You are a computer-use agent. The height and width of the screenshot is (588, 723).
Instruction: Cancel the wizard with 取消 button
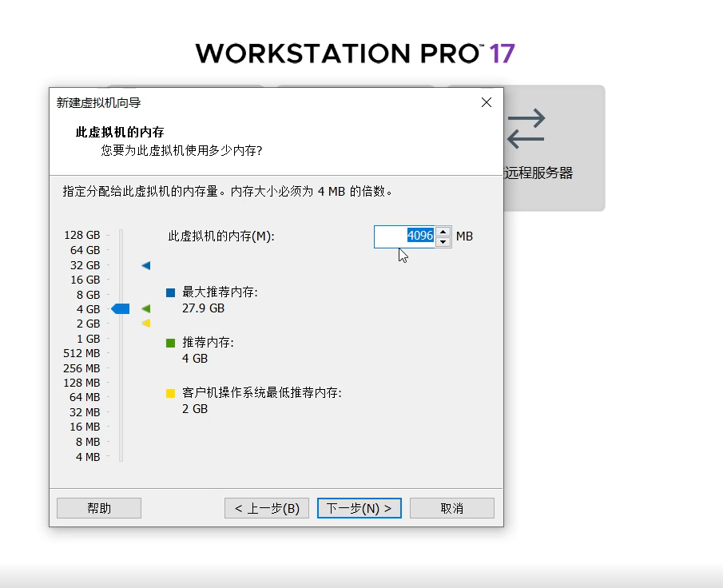click(452, 508)
